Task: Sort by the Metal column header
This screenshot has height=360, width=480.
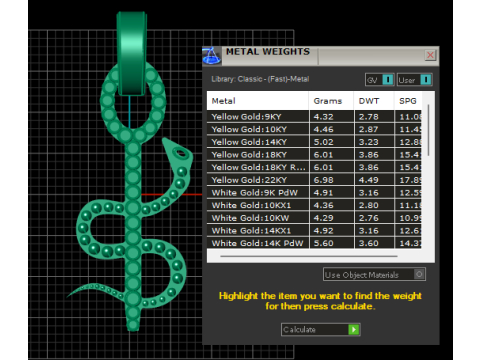Action: [258, 101]
